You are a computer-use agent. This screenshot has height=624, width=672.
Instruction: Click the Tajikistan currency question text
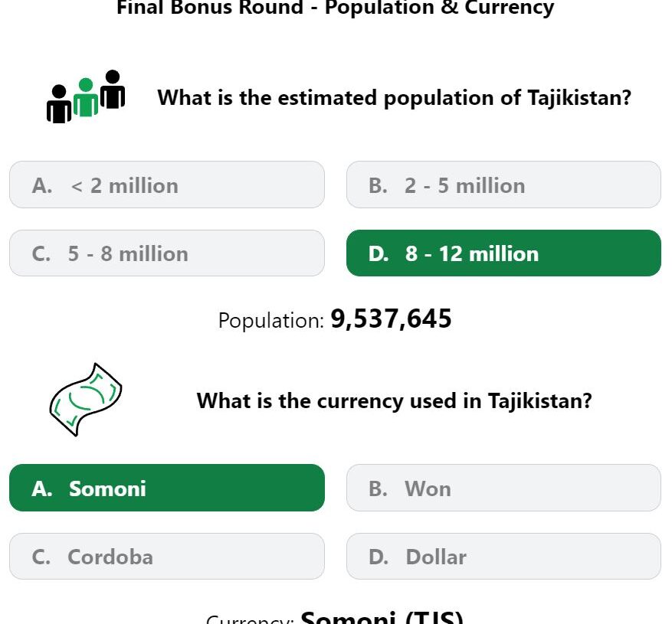coord(395,401)
